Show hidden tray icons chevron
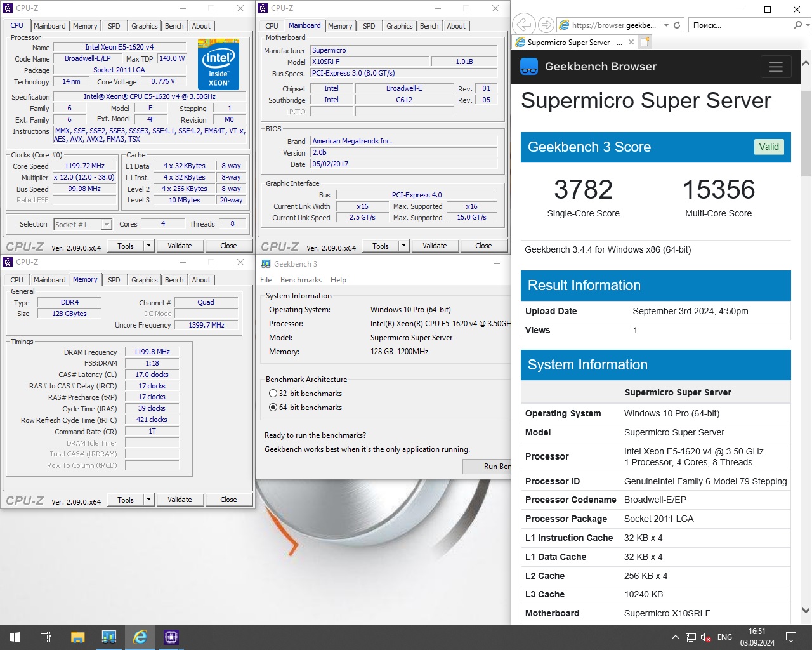Screen dimensions: 812x650 tap(675, 637)
